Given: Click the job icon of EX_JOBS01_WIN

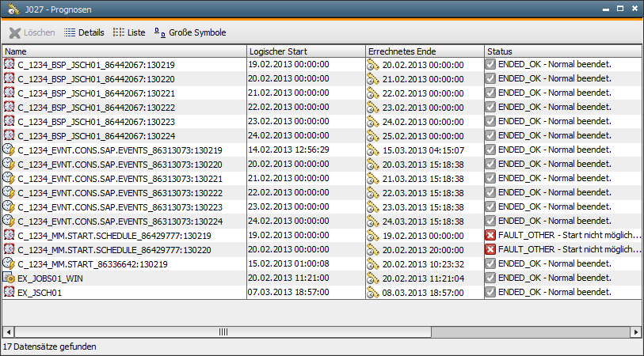Looking at the screenshot, I should (9, 278).
